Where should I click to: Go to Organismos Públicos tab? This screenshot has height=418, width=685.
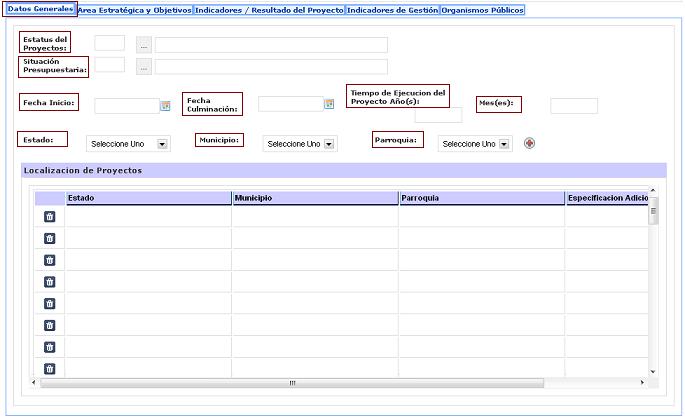point(483,10)
